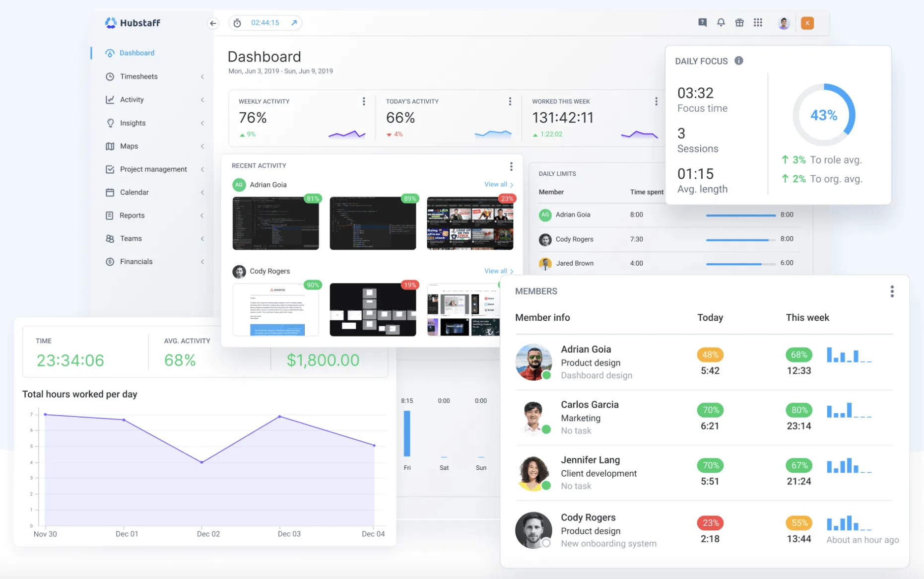Open Adrian Goia's 23% activity screenshot
Viewport: 924px width, 579px height.
[x=470, y=223]
